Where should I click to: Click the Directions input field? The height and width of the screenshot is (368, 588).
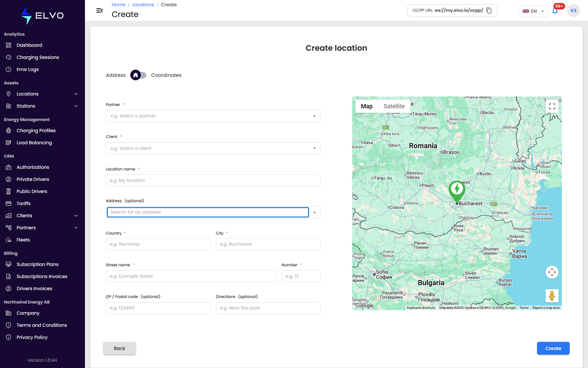pos(268,308)
